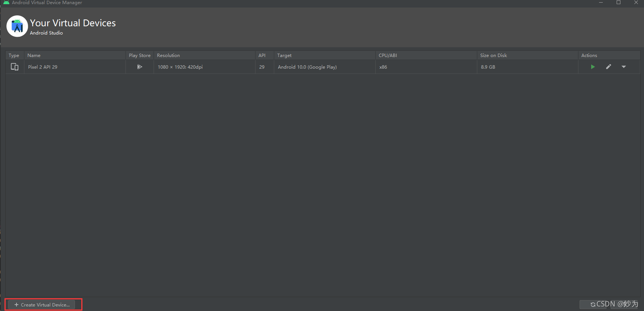644x311 pixels.
Task: Sort by the CPU/ABI column header
Action: 426,55
